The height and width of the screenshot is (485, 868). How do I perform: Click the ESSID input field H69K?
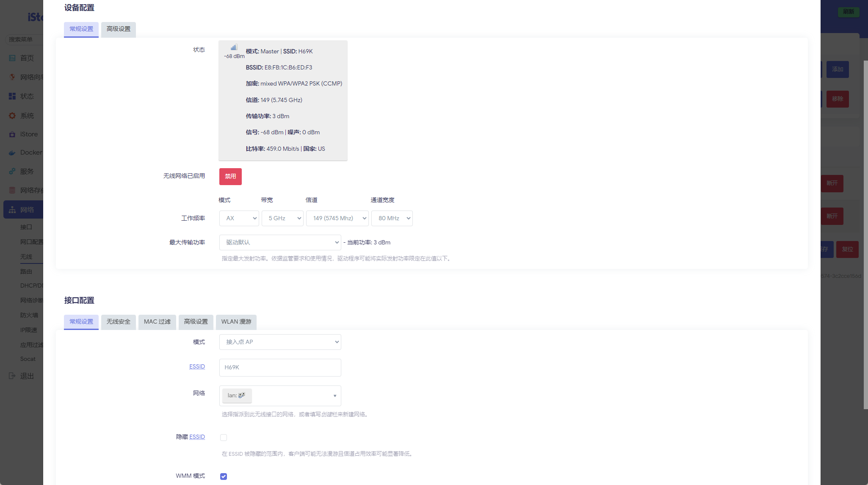[x=280, y=368]
